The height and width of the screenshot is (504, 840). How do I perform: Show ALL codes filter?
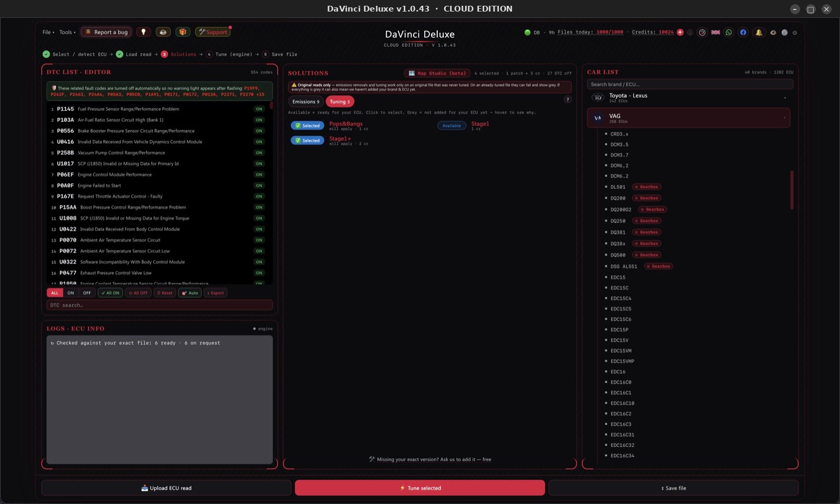pos(55,293)
